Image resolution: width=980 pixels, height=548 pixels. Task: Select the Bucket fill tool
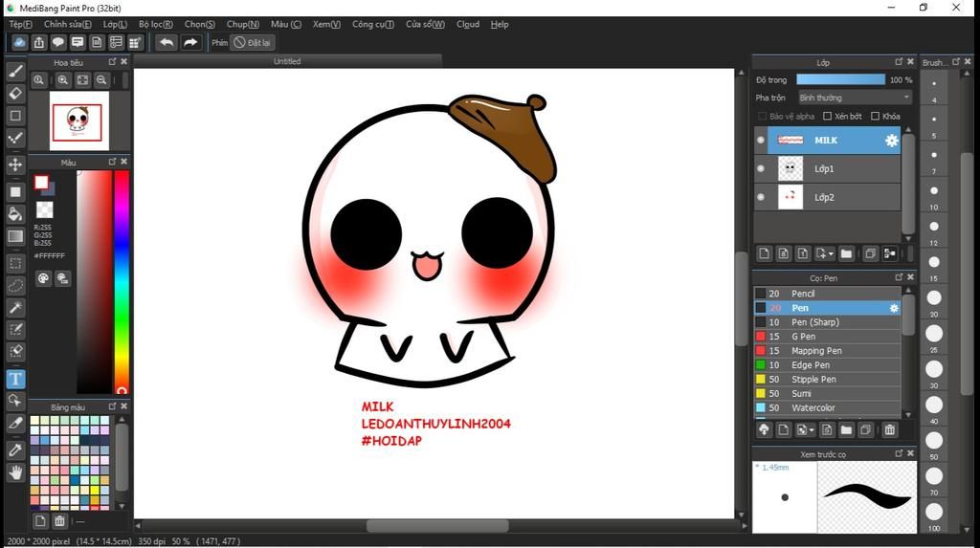coord(15,214)
